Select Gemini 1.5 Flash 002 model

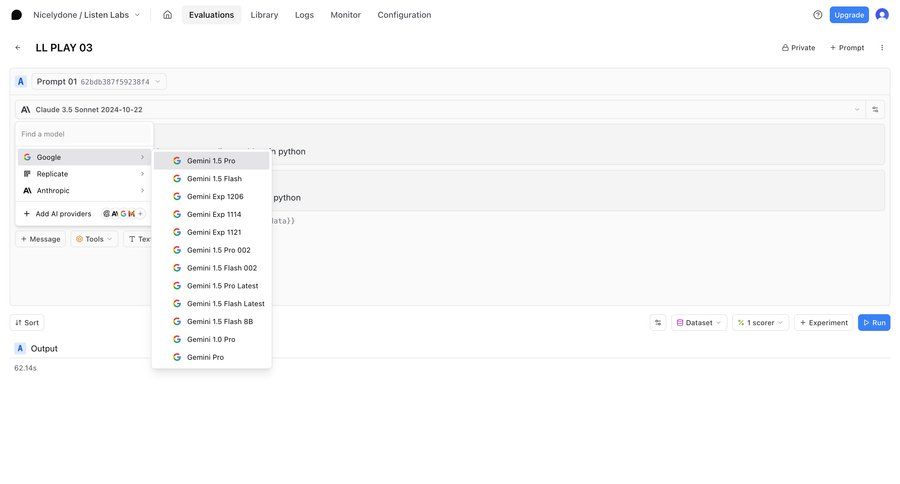coord(211,268)
